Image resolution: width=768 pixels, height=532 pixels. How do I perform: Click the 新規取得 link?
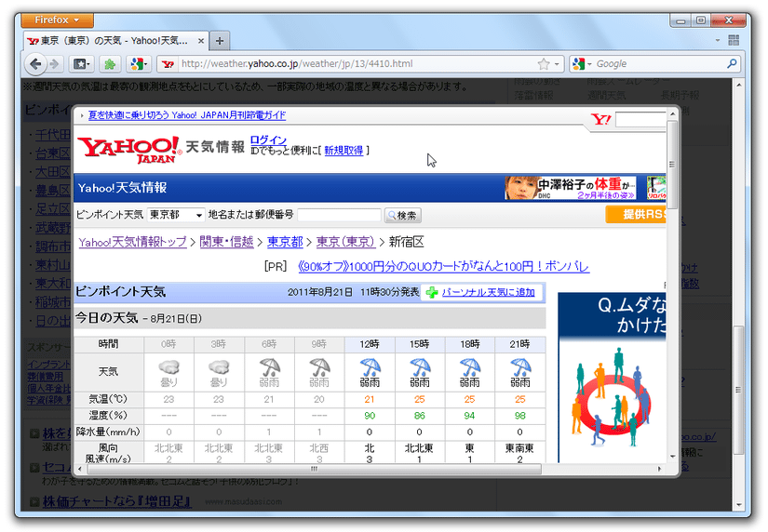click(344, 151)
